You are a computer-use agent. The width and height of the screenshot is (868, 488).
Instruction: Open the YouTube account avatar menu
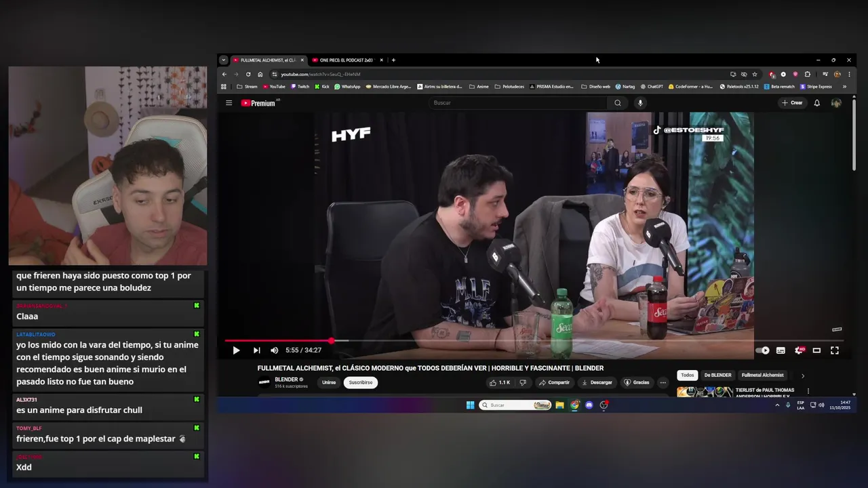(x=836, y=103)
